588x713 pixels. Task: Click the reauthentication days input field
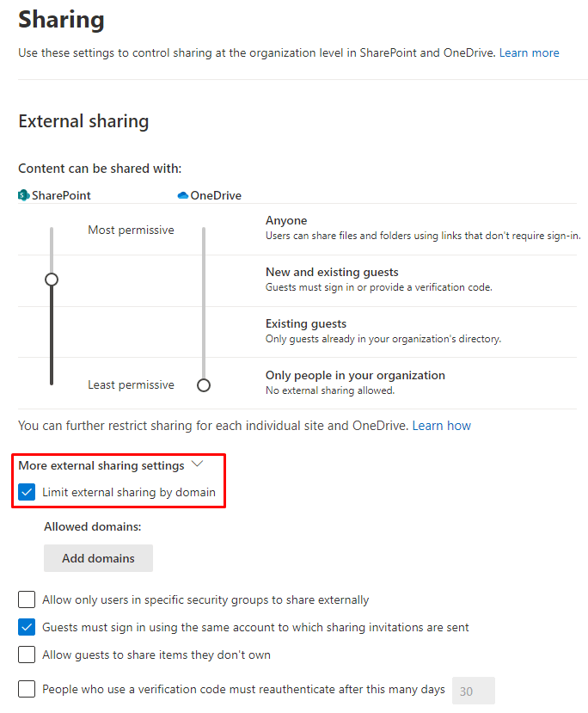(474, 689)
